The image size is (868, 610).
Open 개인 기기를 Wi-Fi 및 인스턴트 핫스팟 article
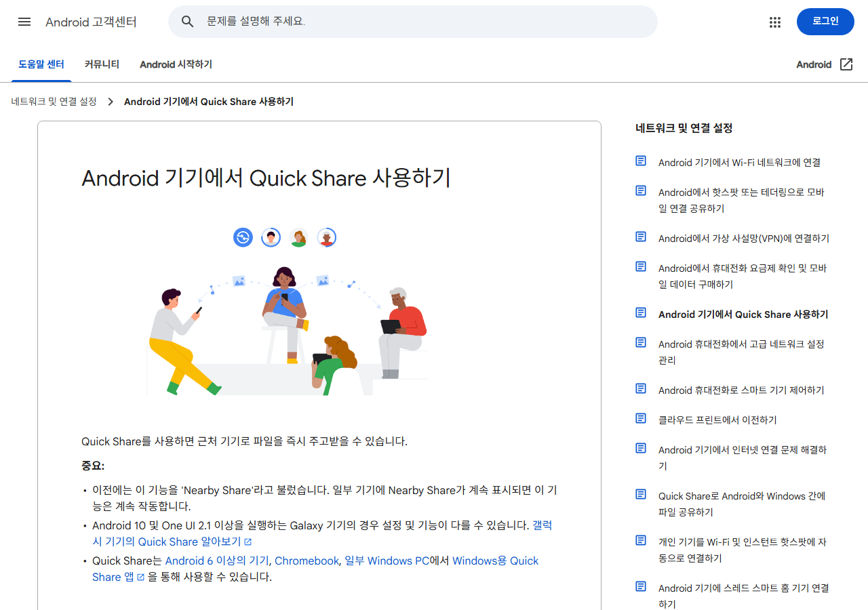point(743,550)
